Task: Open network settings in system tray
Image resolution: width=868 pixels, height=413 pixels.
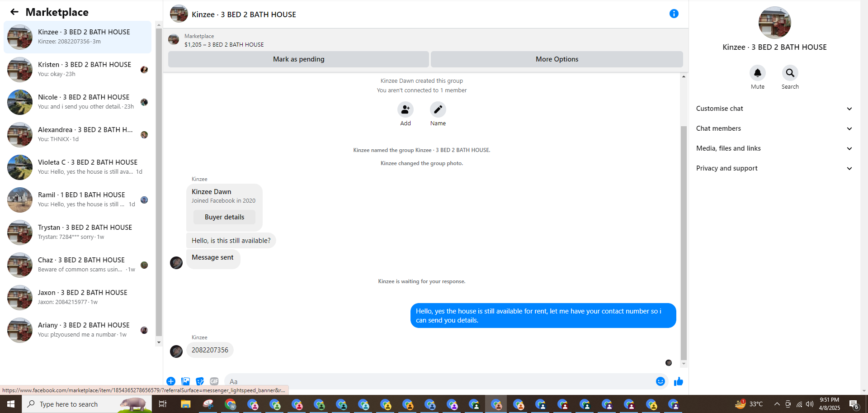Action: (x=799, y=404)
